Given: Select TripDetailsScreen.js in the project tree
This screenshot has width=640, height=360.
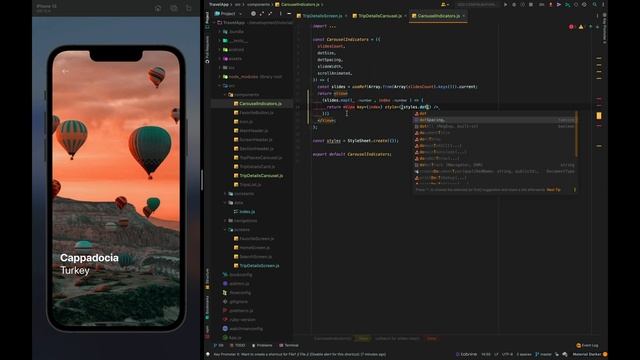Looking at the screenshot, I should pos(260,266).
